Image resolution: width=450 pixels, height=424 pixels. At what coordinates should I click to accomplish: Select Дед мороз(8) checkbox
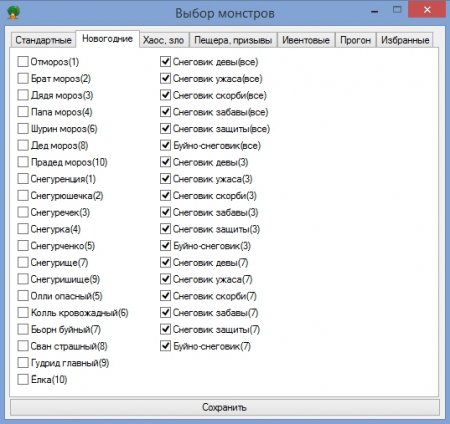23,145
